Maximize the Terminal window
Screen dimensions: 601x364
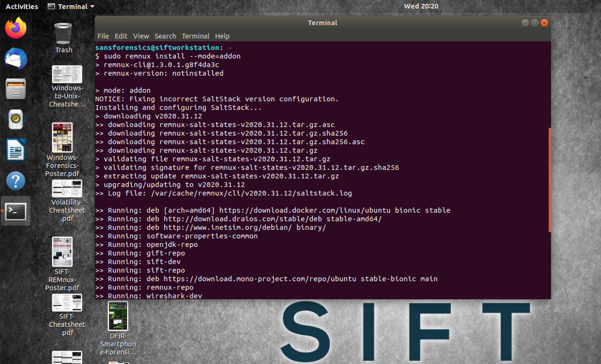coord(535,23)
